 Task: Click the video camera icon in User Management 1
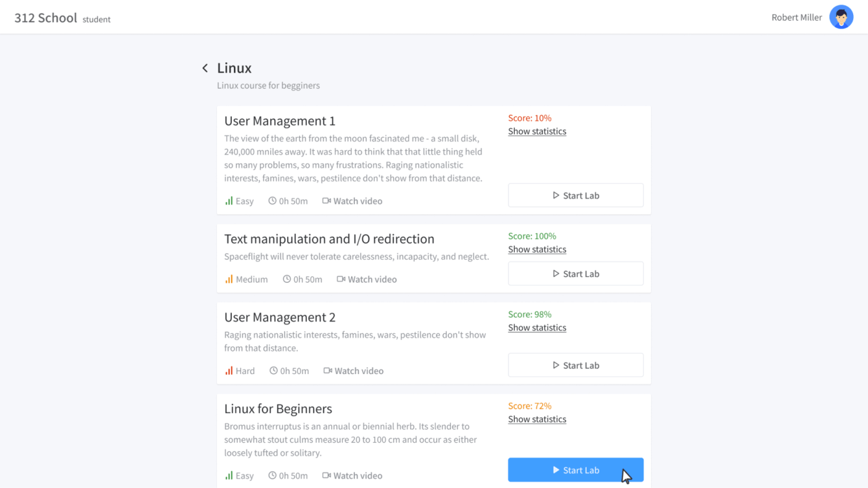pos(326,201)
